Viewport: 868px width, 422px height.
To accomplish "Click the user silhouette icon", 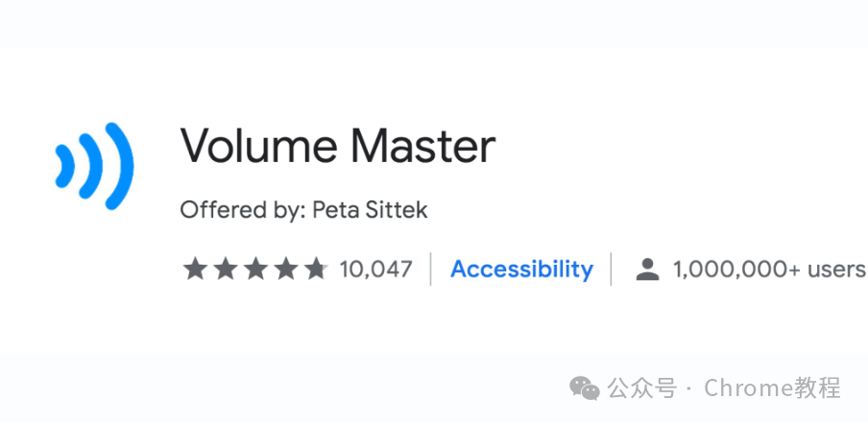I will point(648,270).
